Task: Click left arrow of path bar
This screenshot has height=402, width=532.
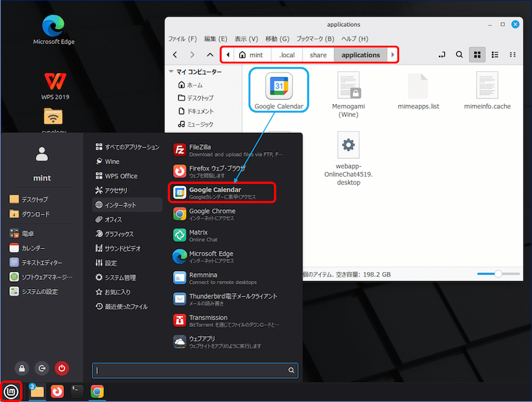Action: tap(229, 54)
